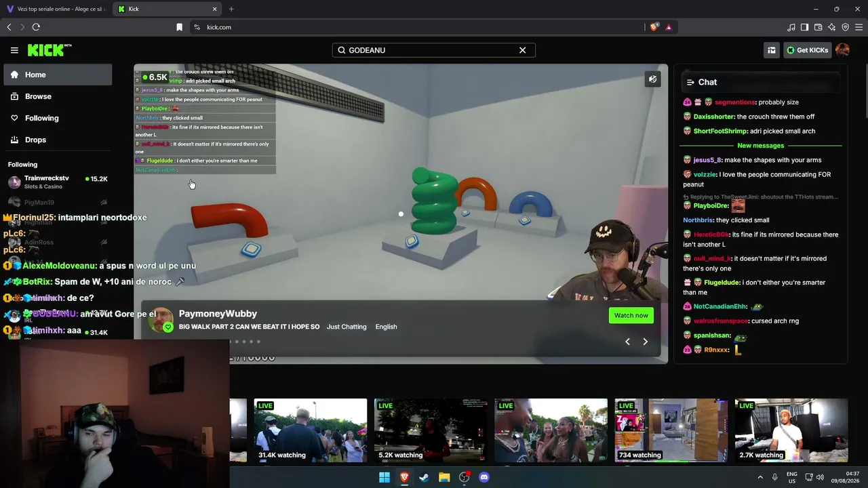This screenshot has height=488, width=868.
Task: Open the browser main menu
Action: 859,27
